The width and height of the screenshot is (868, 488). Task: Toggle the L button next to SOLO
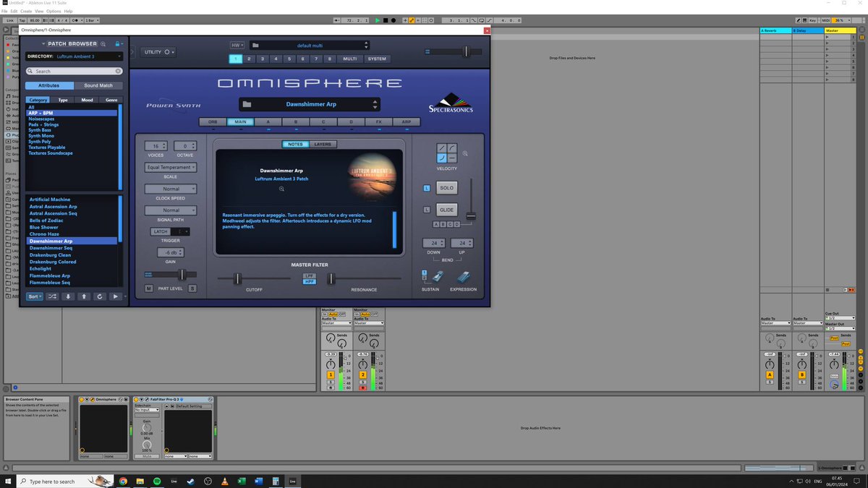click(x=427, y=188)
